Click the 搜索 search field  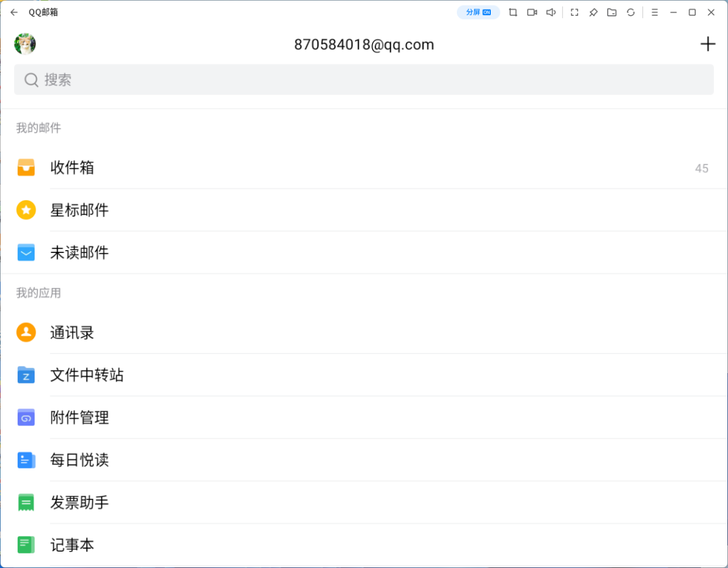pyautogui.click(x=364, y=79)
